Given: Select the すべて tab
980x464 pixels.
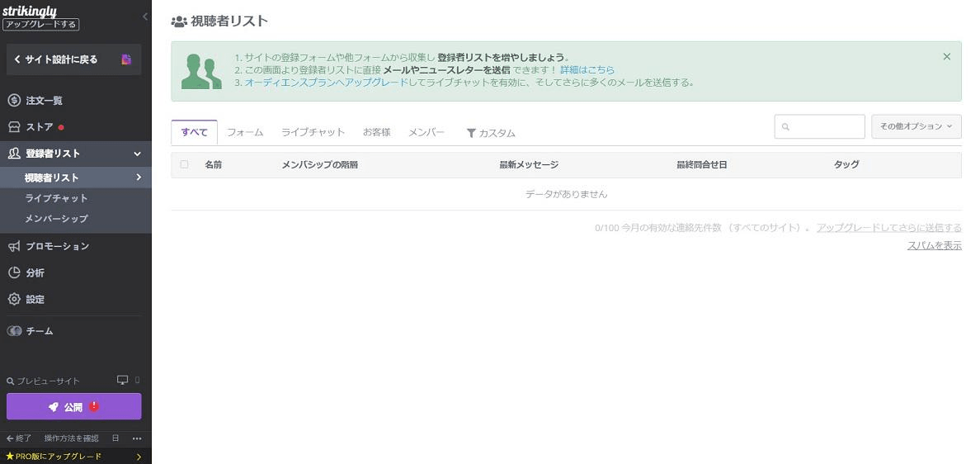Looking at the screenshot, I should click(195, 133).
